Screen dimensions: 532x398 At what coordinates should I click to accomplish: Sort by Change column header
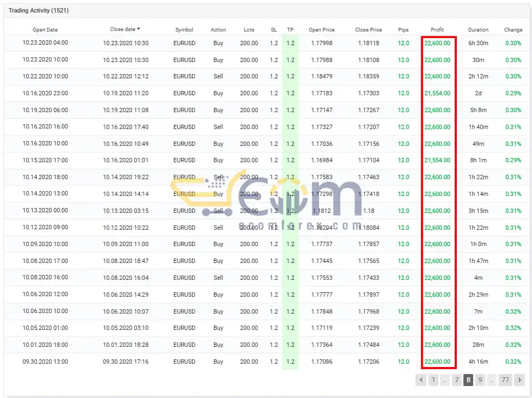tap(513, 29)
